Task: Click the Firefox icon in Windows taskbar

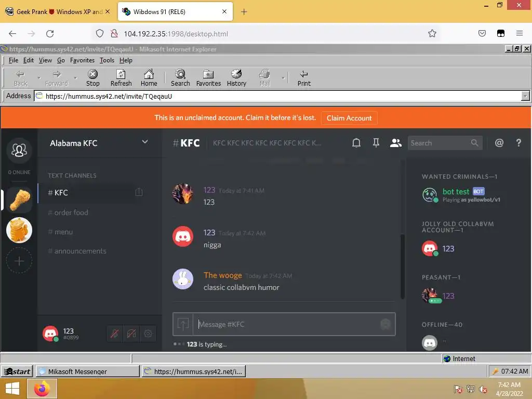Action: point(42,389)
